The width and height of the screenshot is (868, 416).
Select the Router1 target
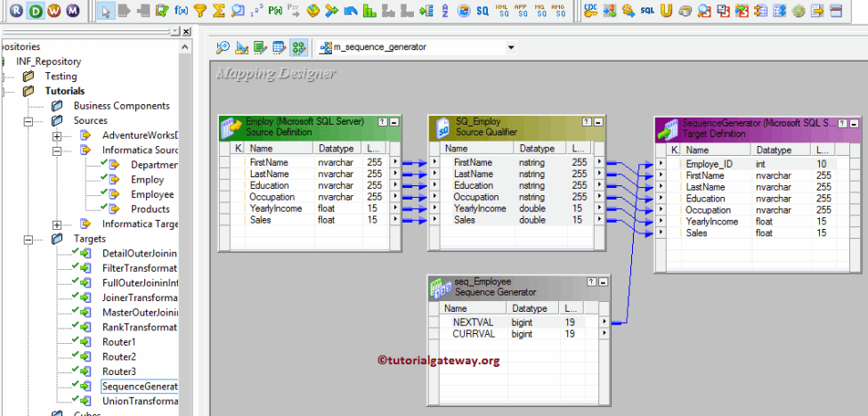118,342
